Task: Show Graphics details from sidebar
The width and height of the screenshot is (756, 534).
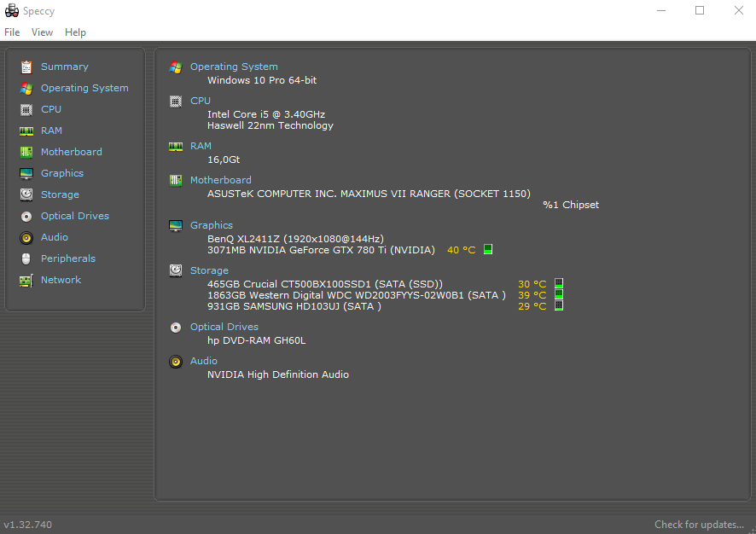Action: 62,173
